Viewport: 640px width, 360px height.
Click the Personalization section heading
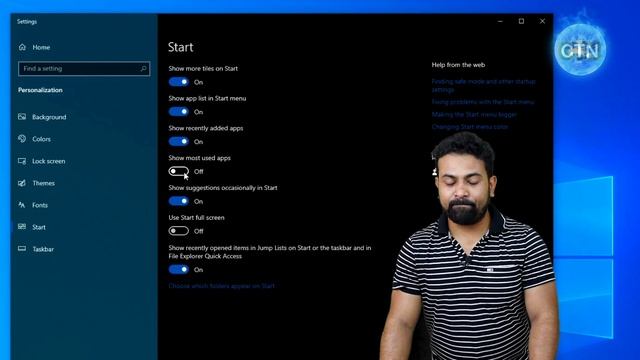40,90
